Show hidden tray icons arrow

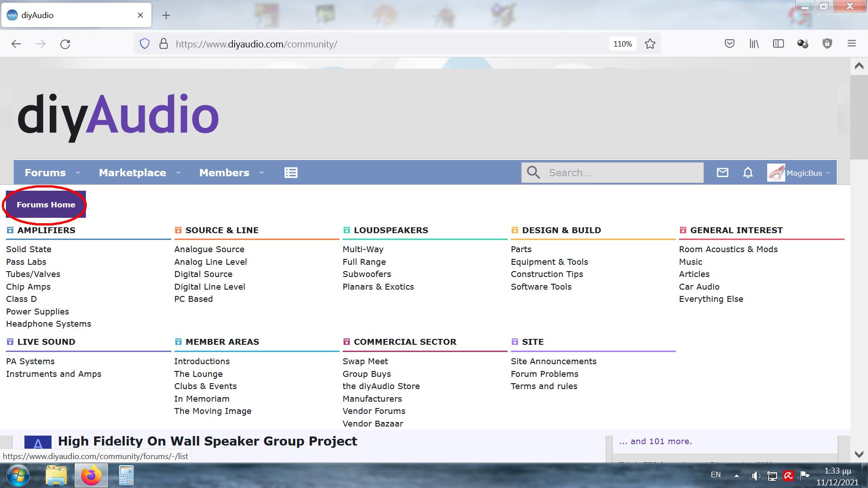click(x=736, y=475)
